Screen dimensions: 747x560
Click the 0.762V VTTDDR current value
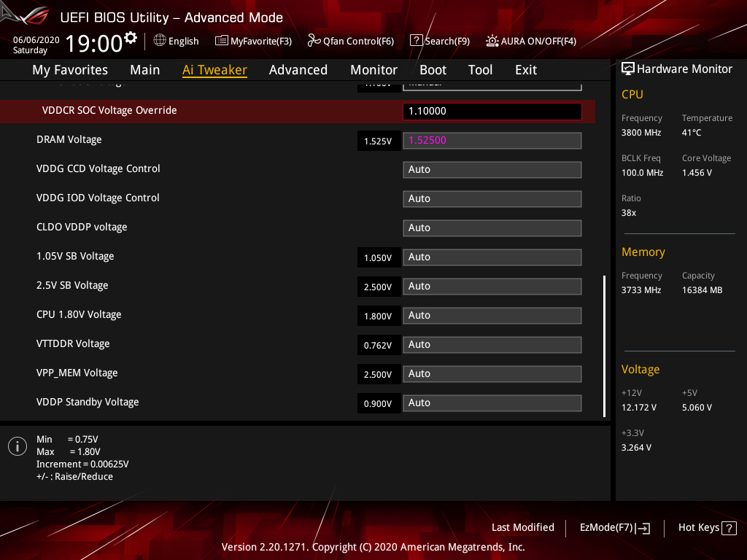(379, 345)
